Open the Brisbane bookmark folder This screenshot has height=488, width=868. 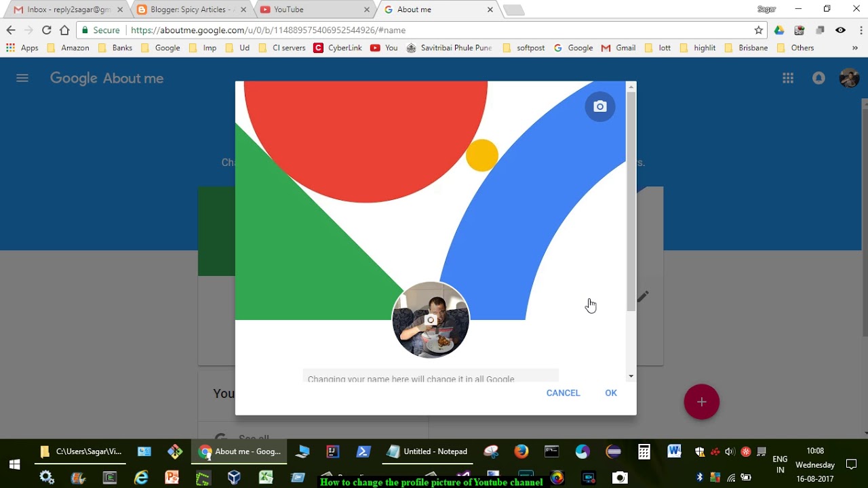(747, 48)
